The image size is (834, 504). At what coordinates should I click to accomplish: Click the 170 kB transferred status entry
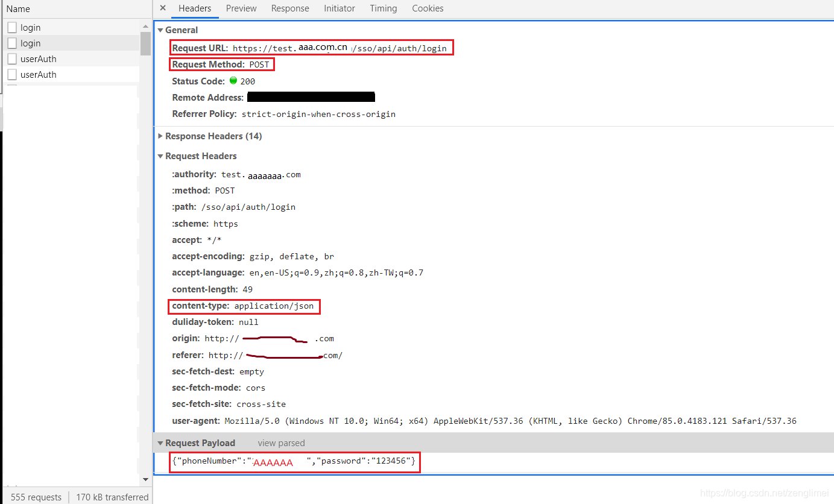(x=112, y=497)
